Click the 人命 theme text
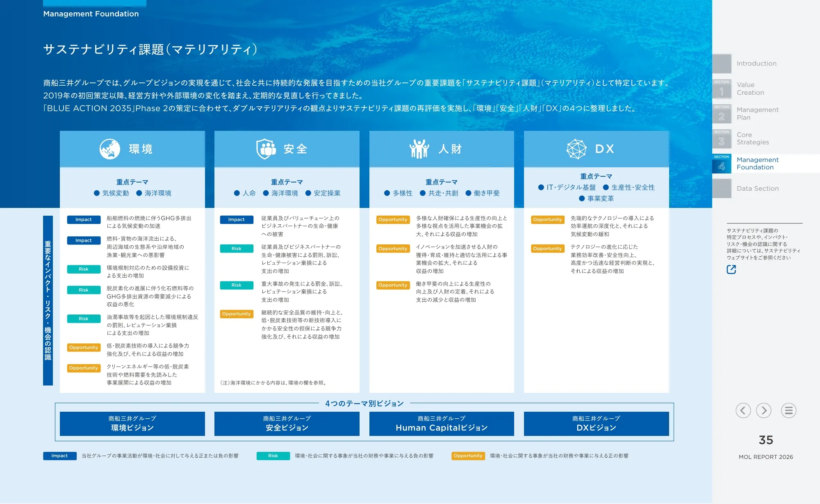The width and height of the screenshot is (820, 504). 249,193
